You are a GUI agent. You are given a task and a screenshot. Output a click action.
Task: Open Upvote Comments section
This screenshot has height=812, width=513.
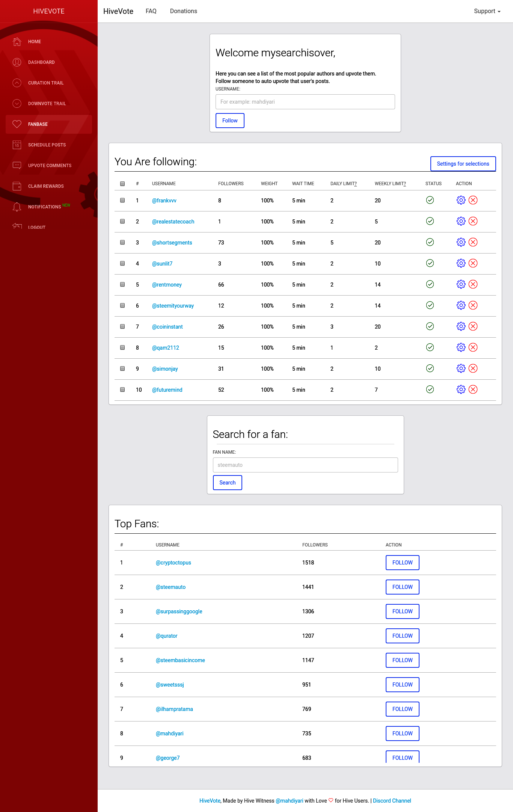coord(49,166)
